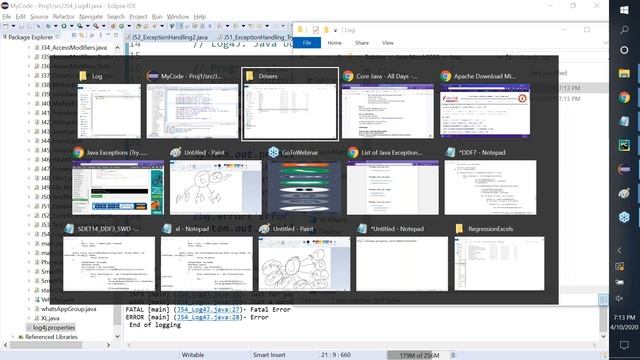640x360 pixels.
Task: Switch to Apache Download Mirrors Chrome thumbnail
Action: pos(485,110)
